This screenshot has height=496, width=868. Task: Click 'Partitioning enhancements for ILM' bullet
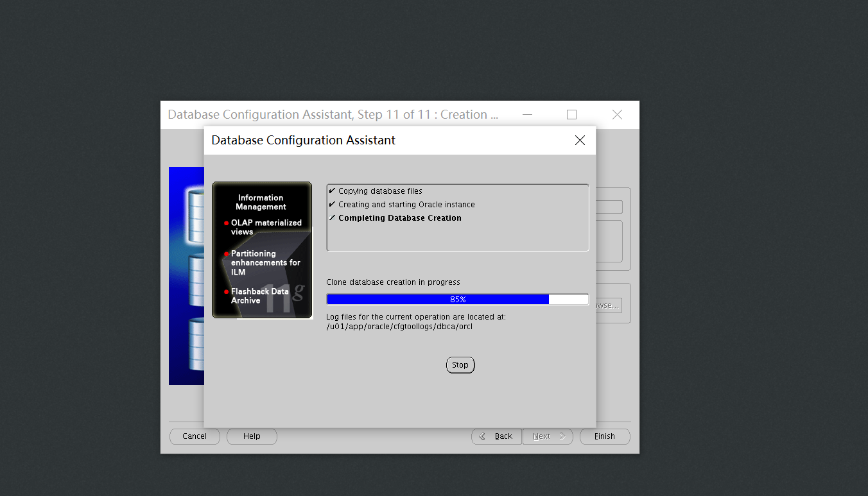(x=265, y=262)
